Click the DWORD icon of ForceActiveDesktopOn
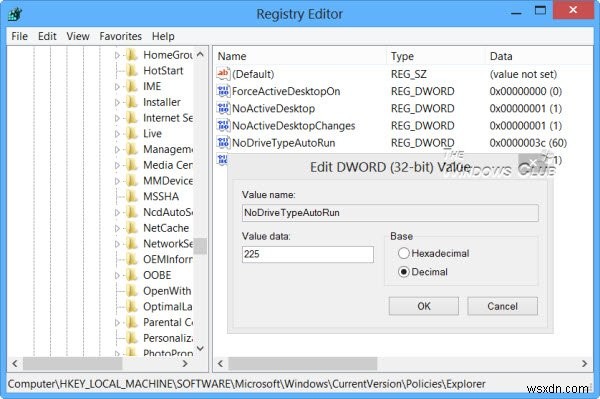This screenshot has height=399, width=600. [223, 91]
